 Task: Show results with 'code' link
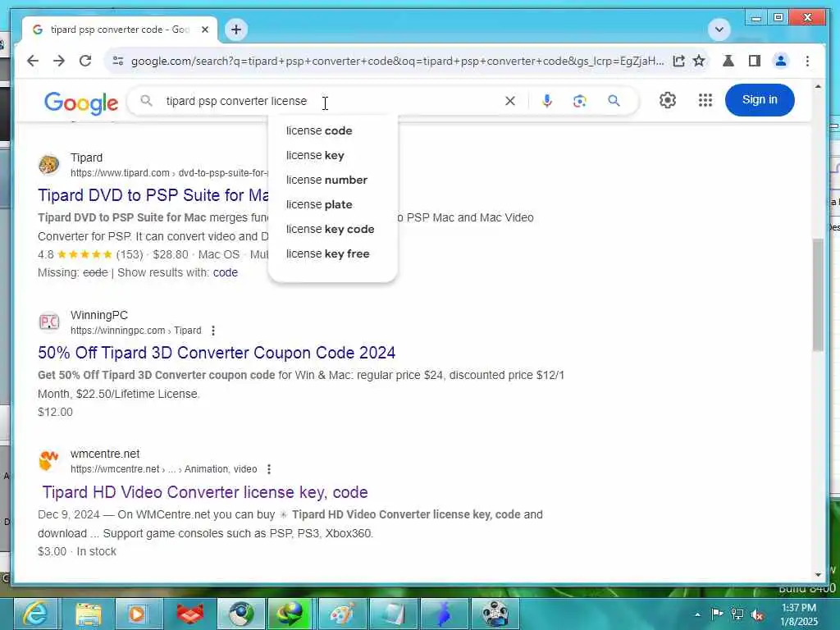pyautogui.click(x=225, y=272)
